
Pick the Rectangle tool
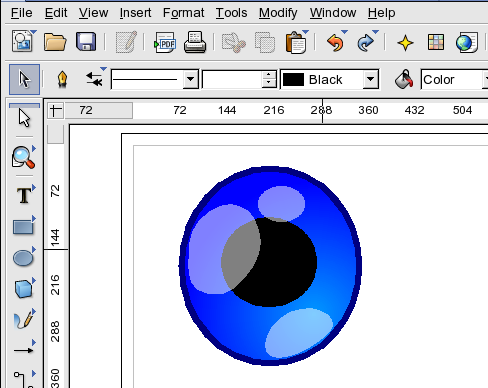click(23, 227)
